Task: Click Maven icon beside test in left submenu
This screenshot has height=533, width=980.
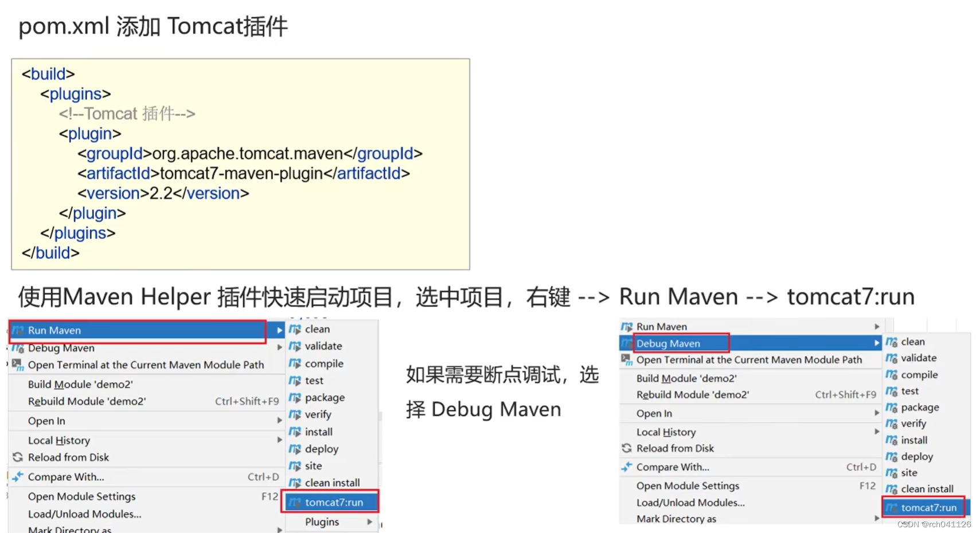Action: [x=295, y=381]
